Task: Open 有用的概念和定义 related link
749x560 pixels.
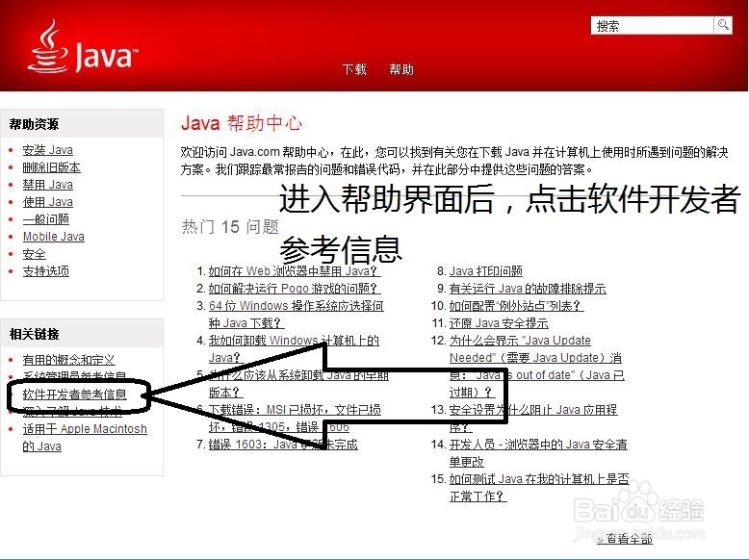Action: click(x=68, y=360)
